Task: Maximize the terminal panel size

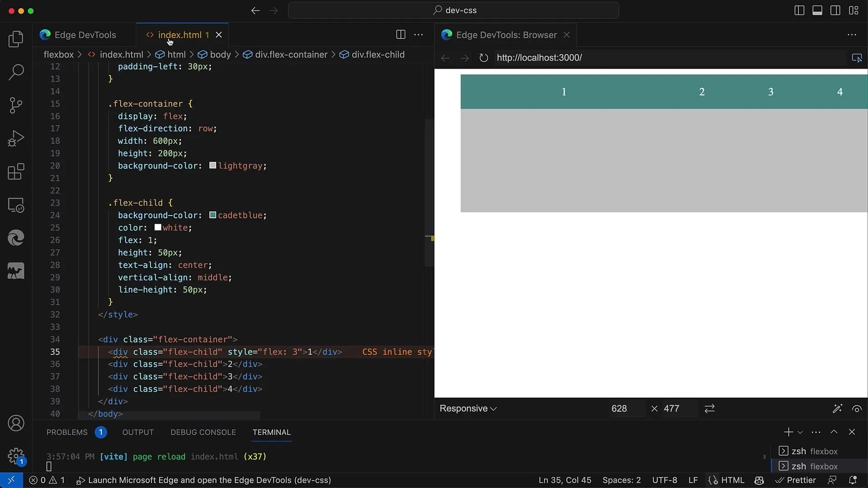Action: [x=834, y=432]
